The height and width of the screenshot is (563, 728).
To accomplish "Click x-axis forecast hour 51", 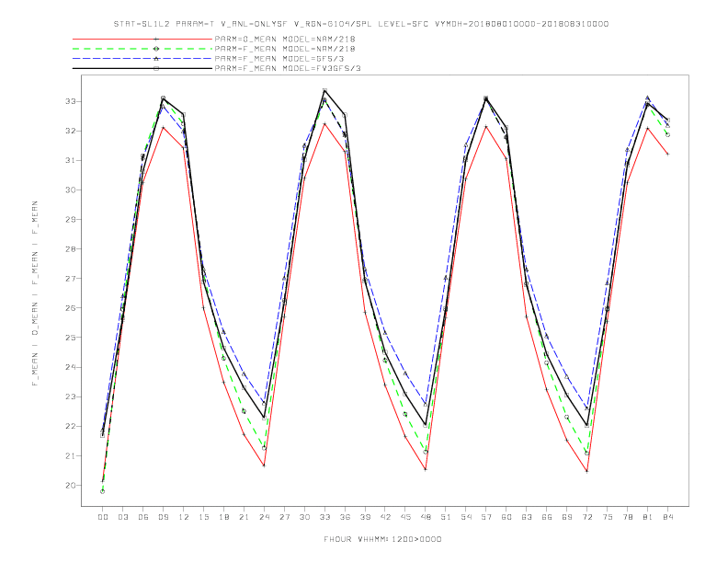I will tap(446, 517).
